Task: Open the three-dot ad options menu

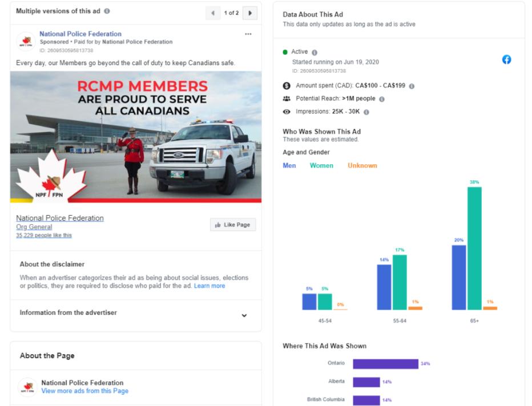Action: pos(248,34)
